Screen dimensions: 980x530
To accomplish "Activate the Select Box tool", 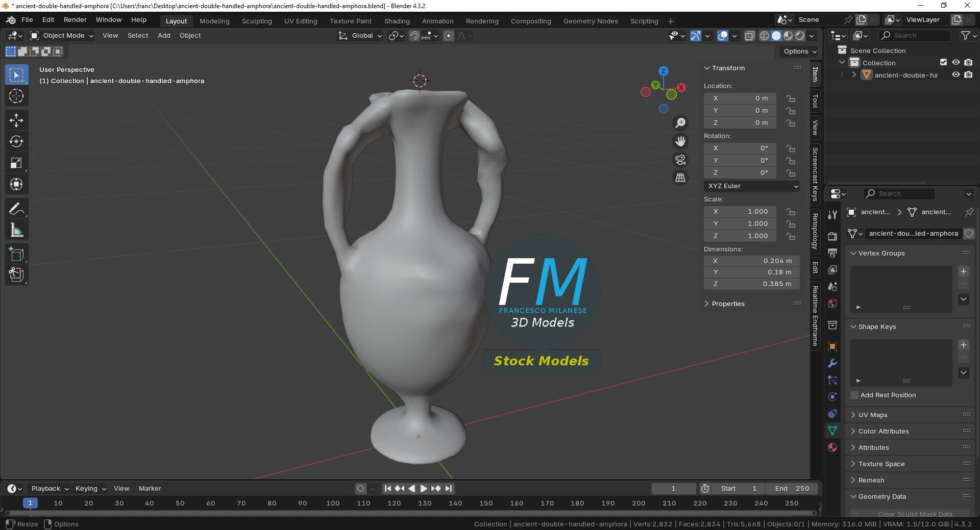I will pos(16,75).
